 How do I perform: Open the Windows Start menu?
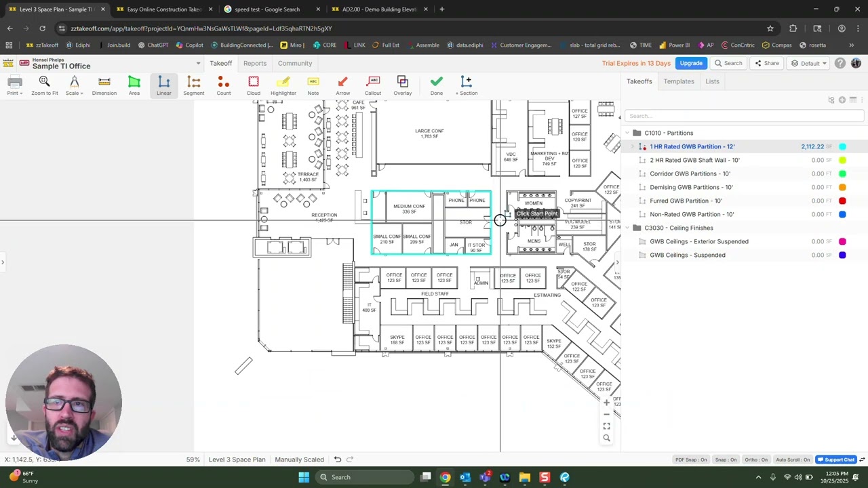coord(304,477)
